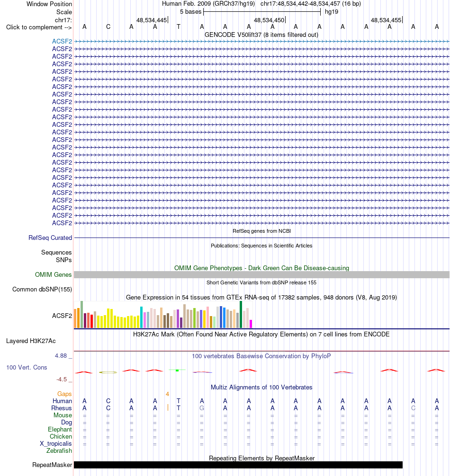
Task: Click the orange 'Gaps' row label
Action: pyautogui.click(x=64, y=394)
